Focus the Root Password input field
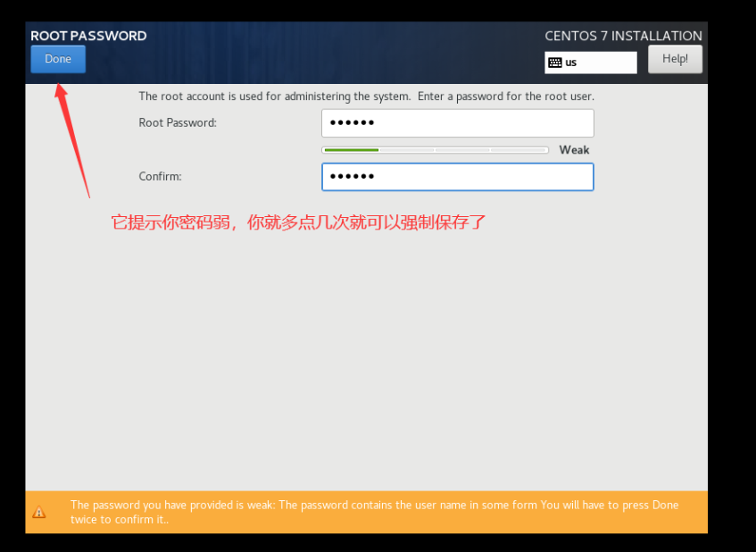 coord(458,123)
